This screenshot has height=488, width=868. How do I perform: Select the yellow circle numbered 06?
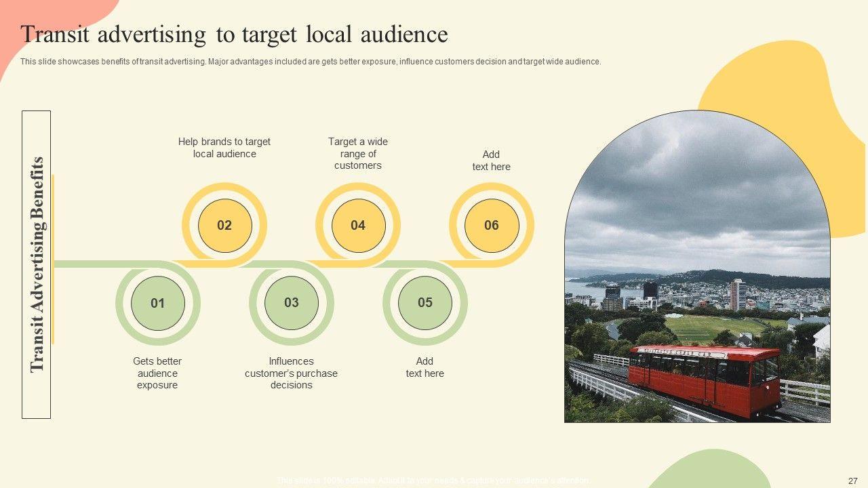pyautogui.click(x=492, y=226)
